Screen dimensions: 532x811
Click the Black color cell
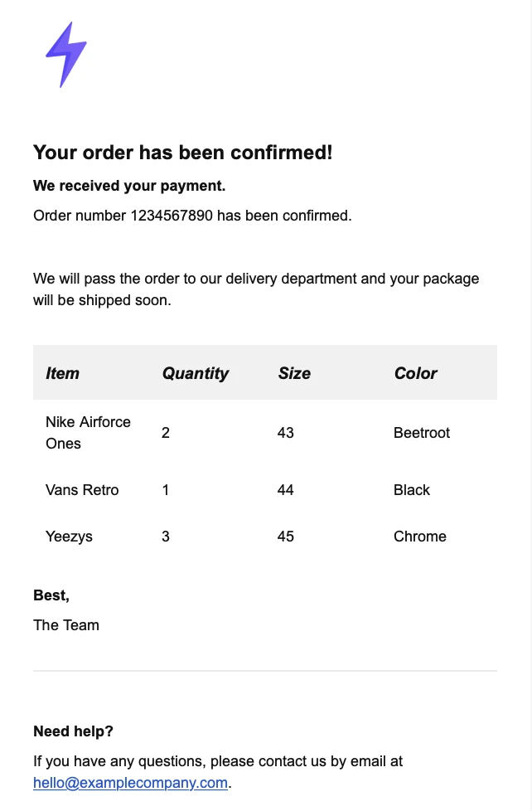tap(412, 490)
